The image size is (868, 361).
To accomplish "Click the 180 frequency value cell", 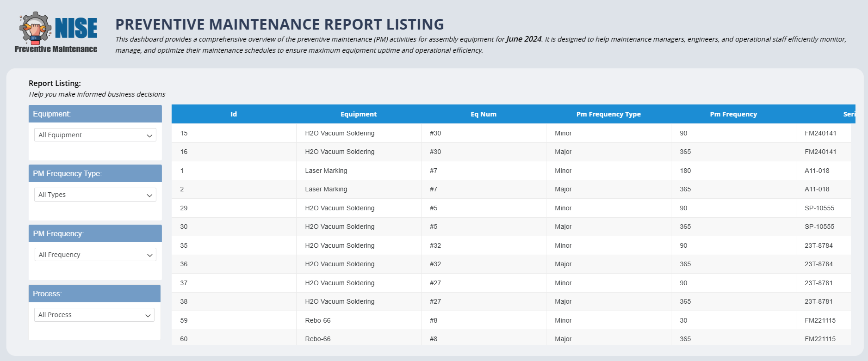I will point(685,171).
